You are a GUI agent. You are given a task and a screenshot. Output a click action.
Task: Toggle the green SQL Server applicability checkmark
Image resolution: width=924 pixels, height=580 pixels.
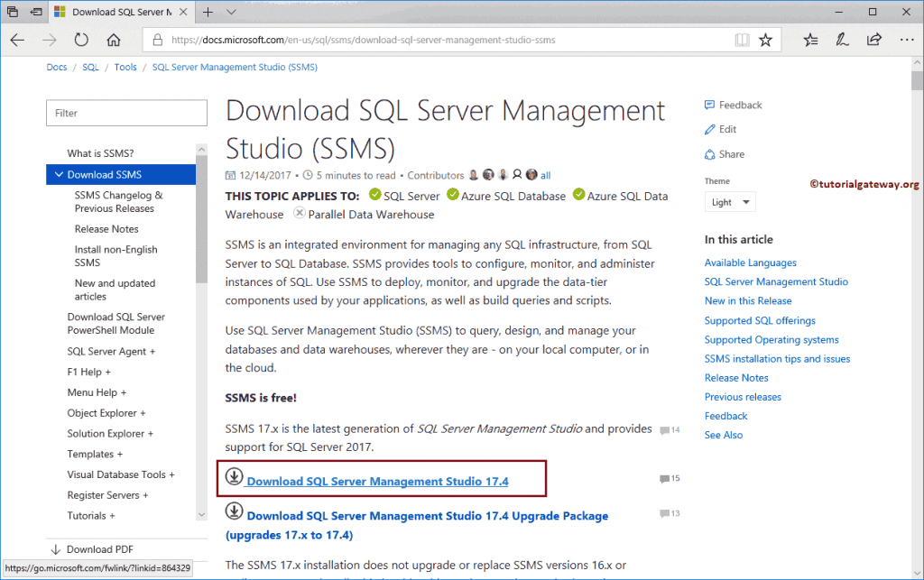[x=374, y=196]
